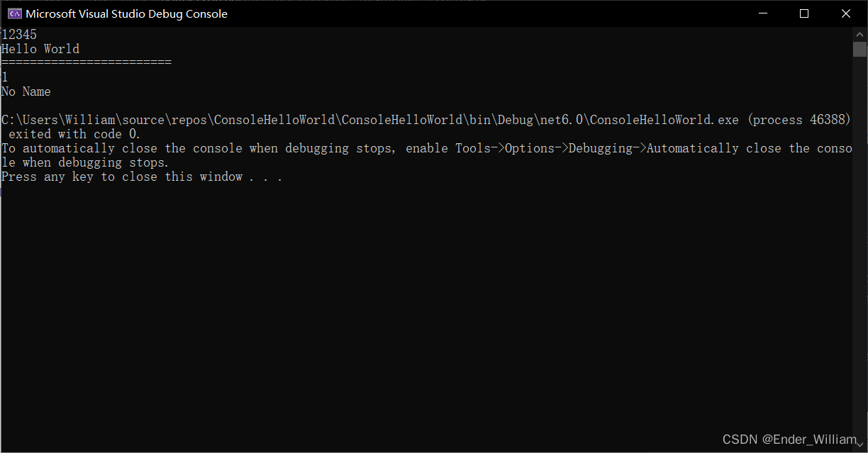Click the scrollbar track below the thumb
Screen dimensions: 868x453
point(859,248)
